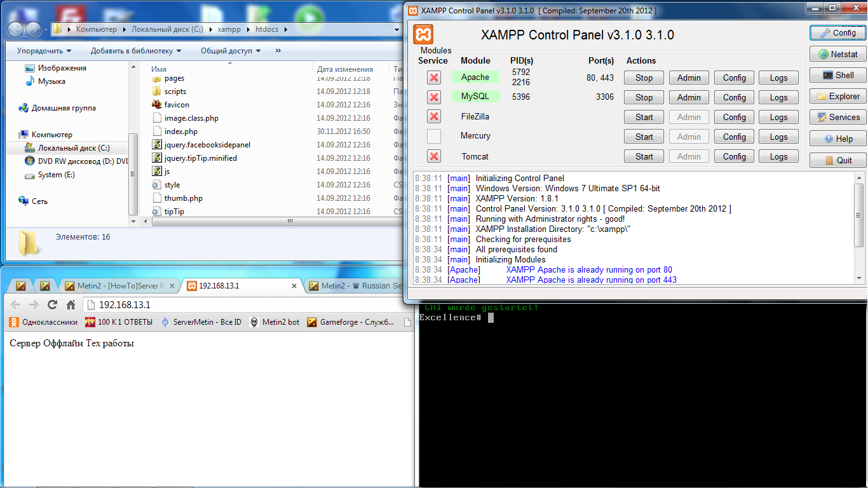The height and width of the screenshot is (488, 868).
Task: Open Tomcat Config options
Action: [734, 156]
